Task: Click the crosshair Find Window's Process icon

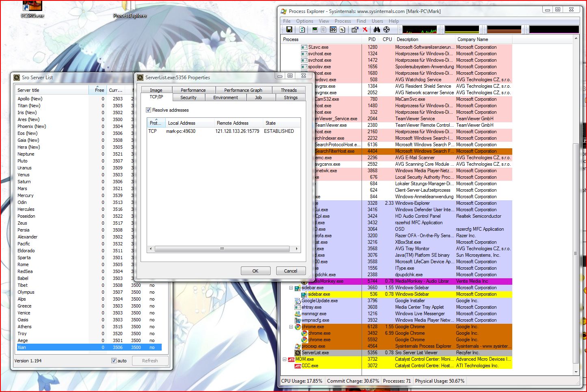Action: click(x=387, y=30)
